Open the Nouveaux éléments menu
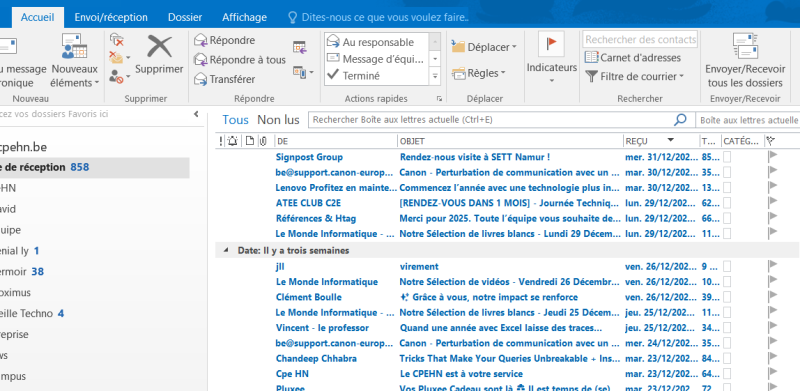The image size is (800, 391). 74,61
